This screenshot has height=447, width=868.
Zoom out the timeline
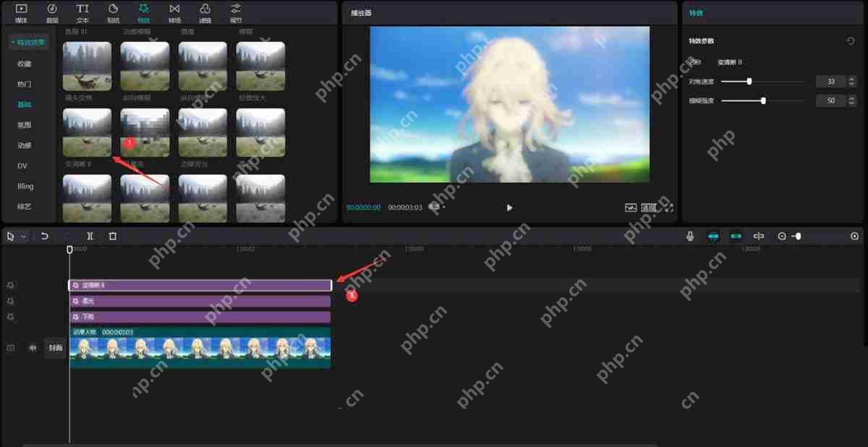pyautogui.click(x=782, y=237)
